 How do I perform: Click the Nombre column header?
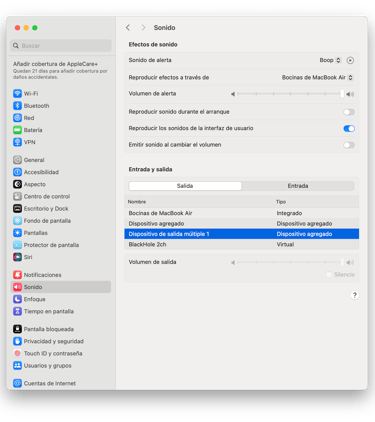[x=137, y=202]
